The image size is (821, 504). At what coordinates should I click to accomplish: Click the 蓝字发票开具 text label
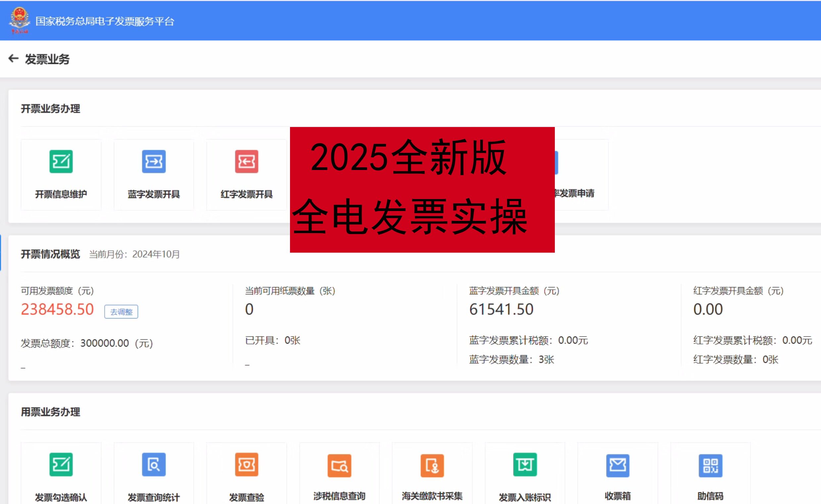click(x=154, y=194)
